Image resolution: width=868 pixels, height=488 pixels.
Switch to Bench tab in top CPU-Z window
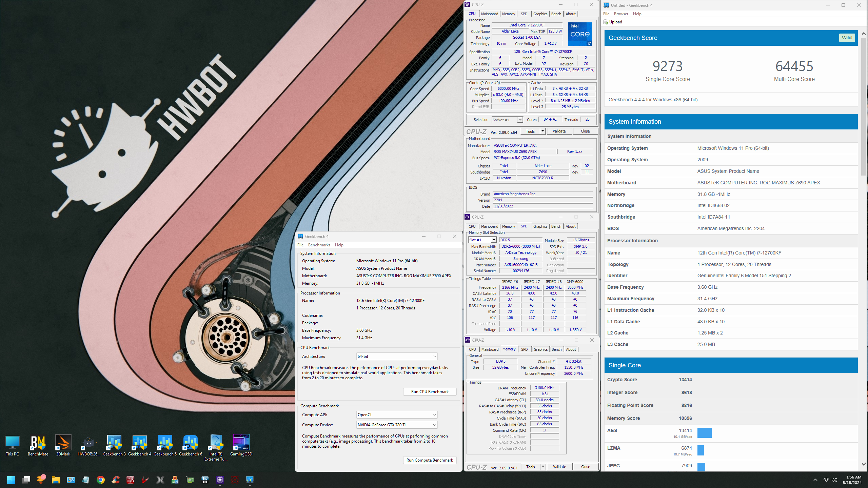556,14
